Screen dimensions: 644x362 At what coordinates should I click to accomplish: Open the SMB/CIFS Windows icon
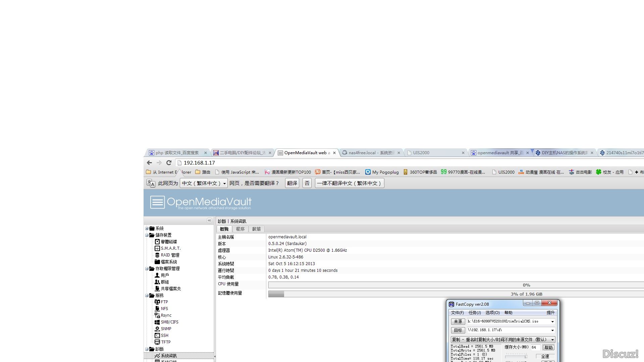point(157,322)
